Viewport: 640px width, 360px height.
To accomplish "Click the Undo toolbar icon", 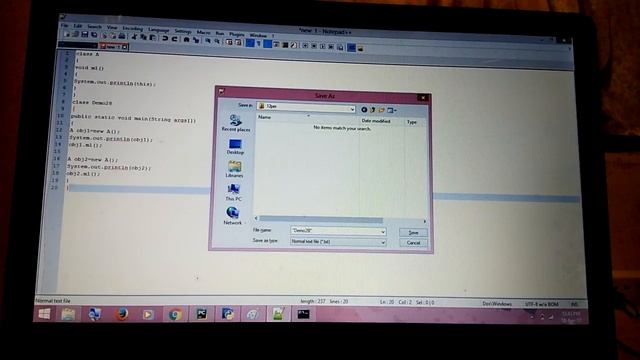I will 165,39.
